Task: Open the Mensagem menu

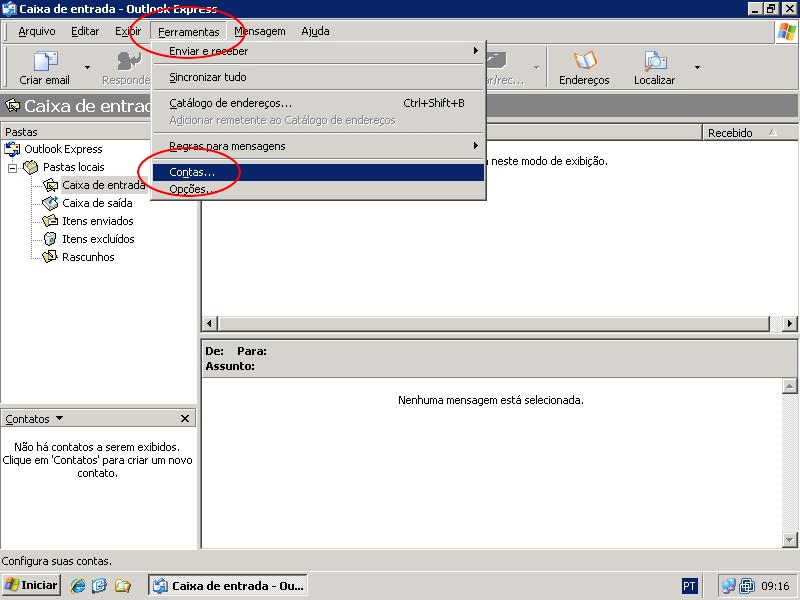Action: (260, 31)
